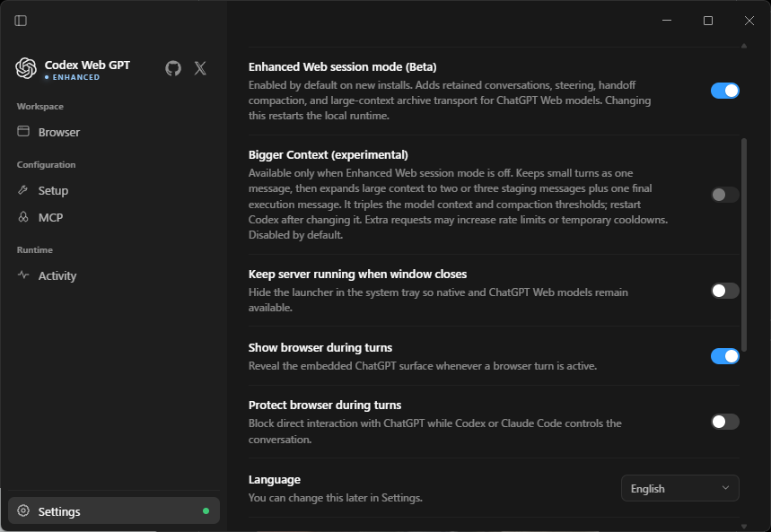Image resolution: width=771 pixels, height=532 pixels.
Task: Toggle the Bigger Context experimental switch
Action: [725, 195]
